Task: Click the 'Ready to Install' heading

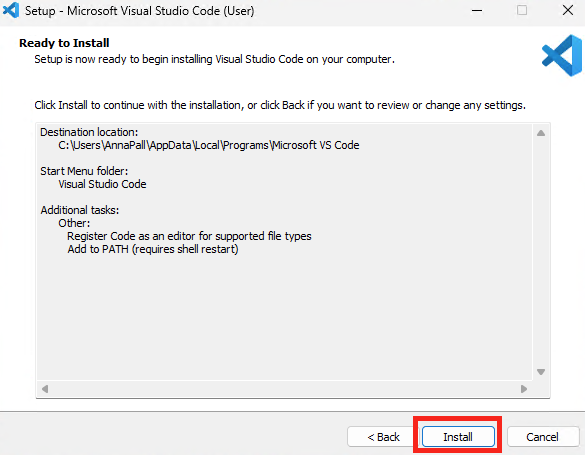Action: tap(64, 43)
